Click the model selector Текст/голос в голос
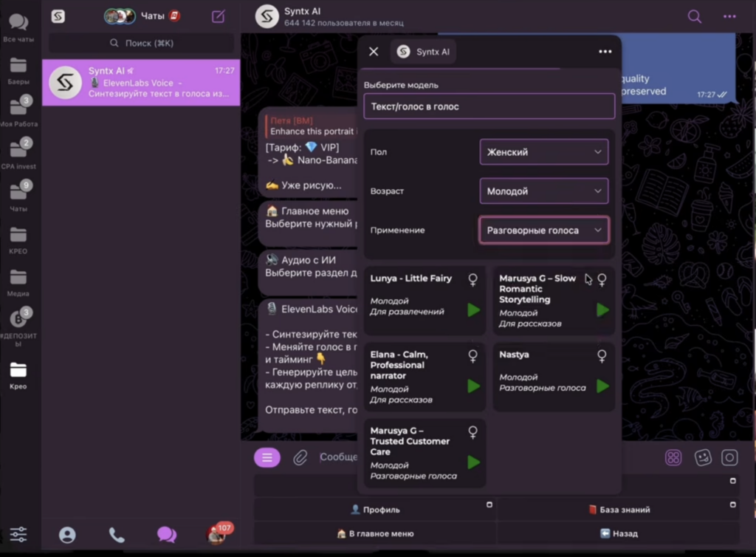Viewport: 756px width, 557px height. point(489,106)
